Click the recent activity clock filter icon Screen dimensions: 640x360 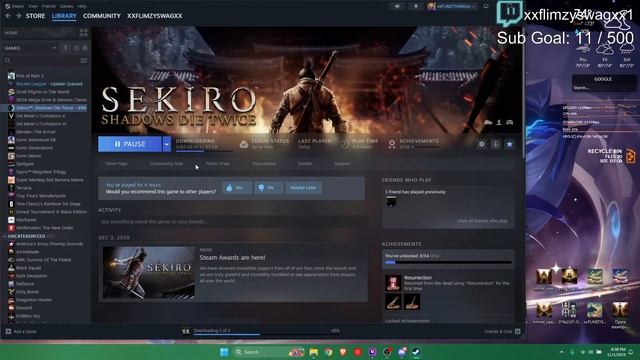(76, 48)
